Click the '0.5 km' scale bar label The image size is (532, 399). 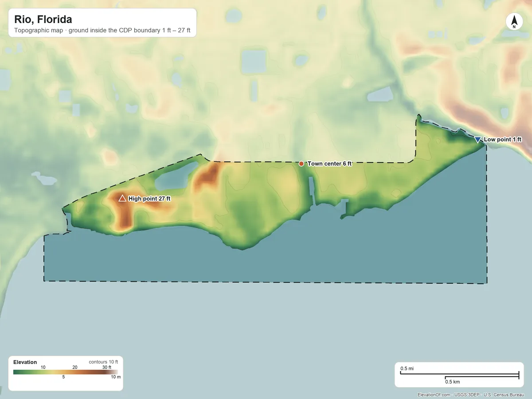tap(452, 381)
